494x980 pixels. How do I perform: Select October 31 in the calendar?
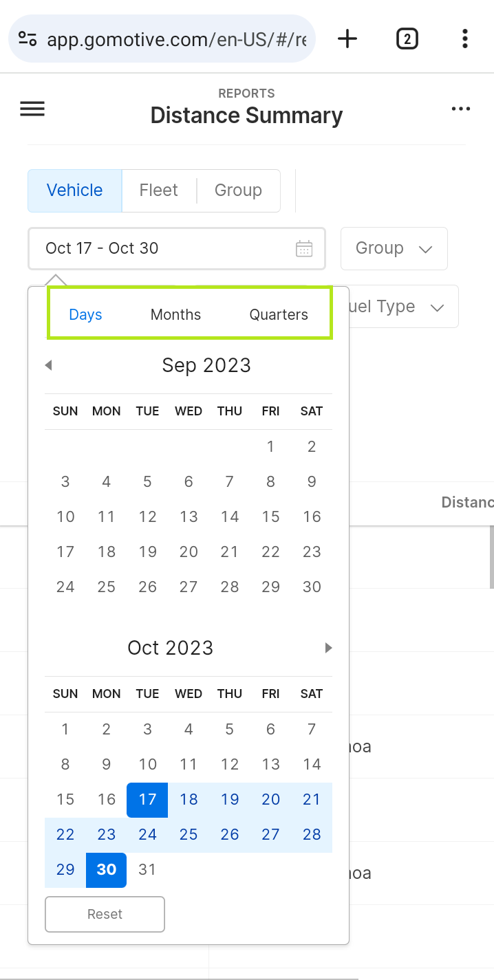coord(147,869)
